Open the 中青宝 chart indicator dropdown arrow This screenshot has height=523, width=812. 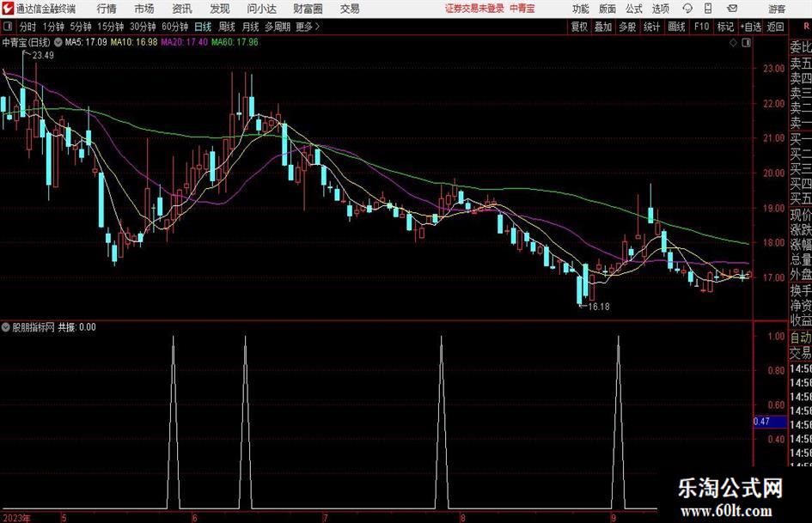[58, 42]
